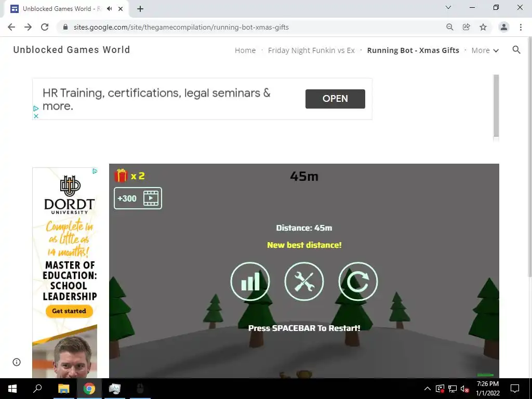Click the Dordt University logo
Image resolution: width=532 pixels, height=399 pixels.
(x=70, y=195)
